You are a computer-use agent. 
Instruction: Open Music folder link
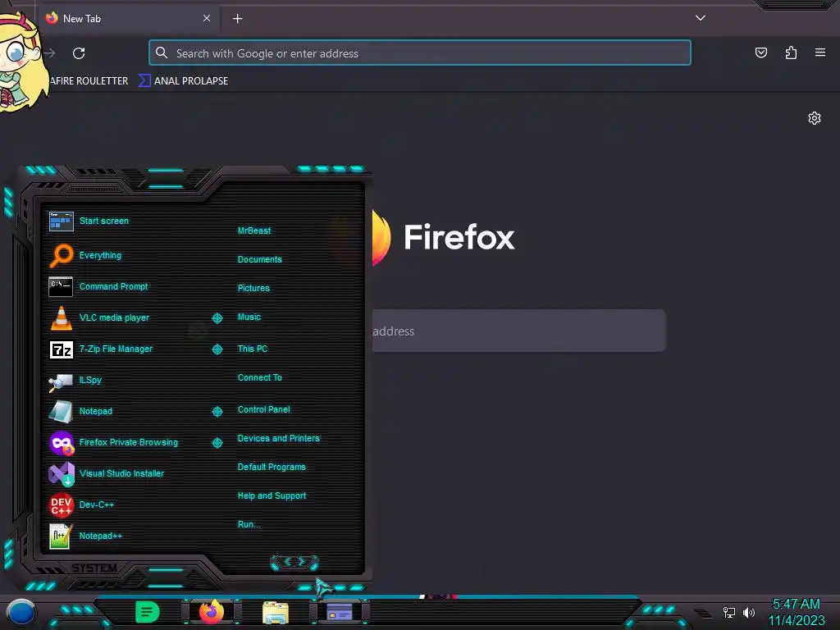pos(249,317)
